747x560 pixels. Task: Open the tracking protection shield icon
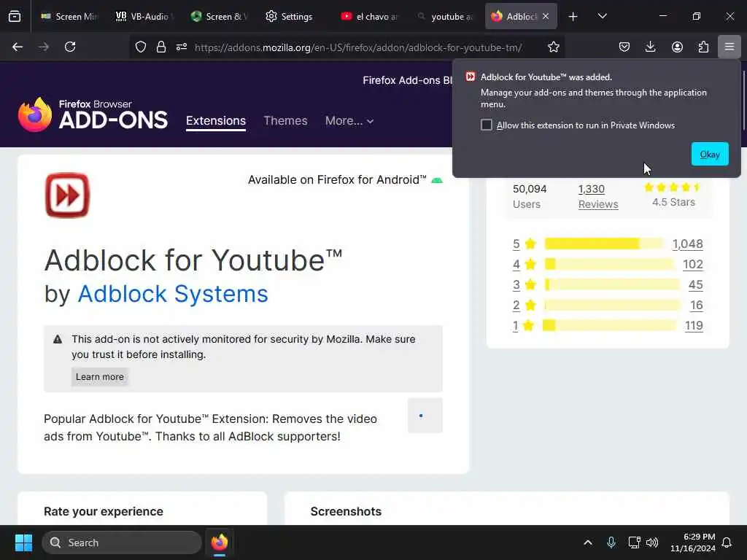click(141, 47)
